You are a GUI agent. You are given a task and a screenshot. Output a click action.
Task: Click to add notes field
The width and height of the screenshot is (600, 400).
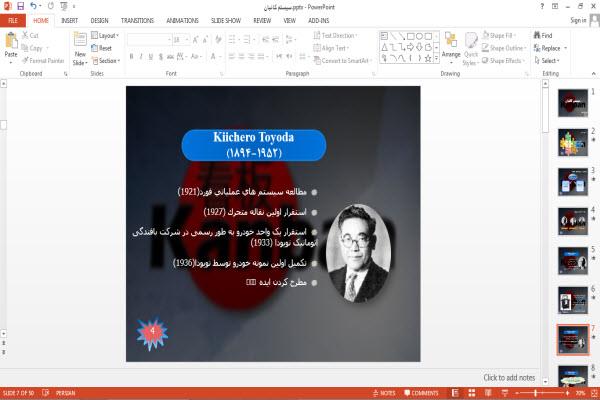509,378
